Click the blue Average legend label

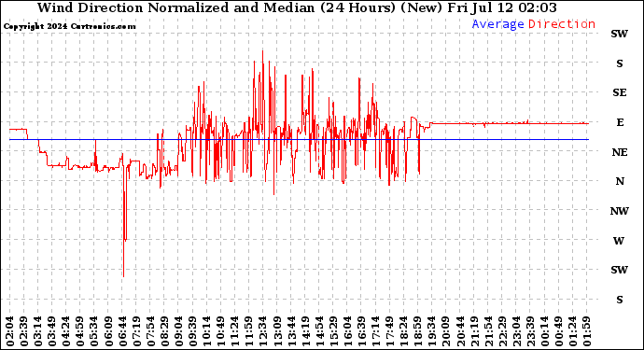pos(497,24)
